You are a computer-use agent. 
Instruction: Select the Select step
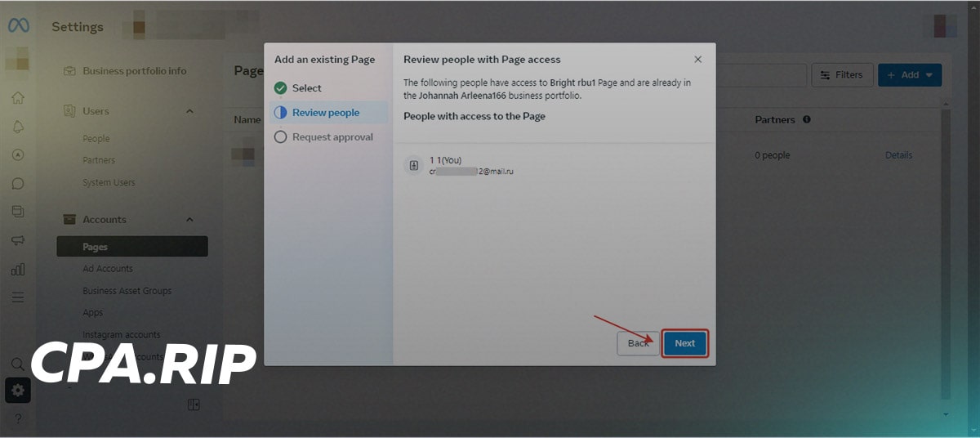pyautogui.click(x=330, y=88)
